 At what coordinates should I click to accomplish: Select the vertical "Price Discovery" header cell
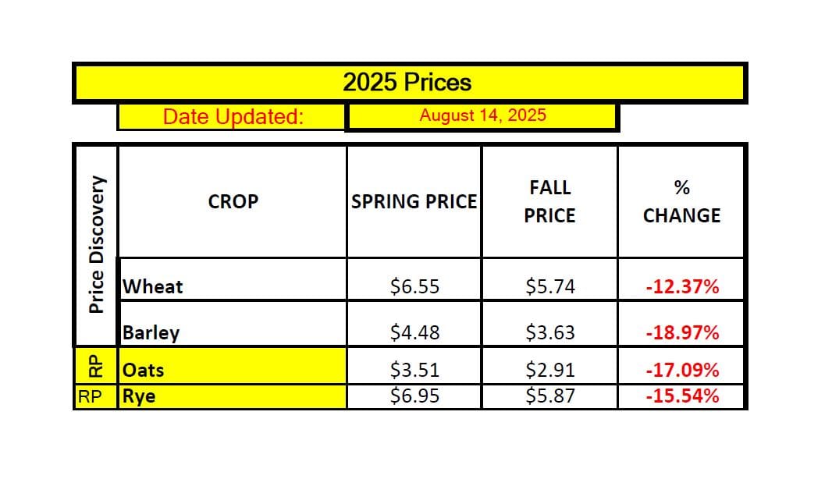coord(96,245)
